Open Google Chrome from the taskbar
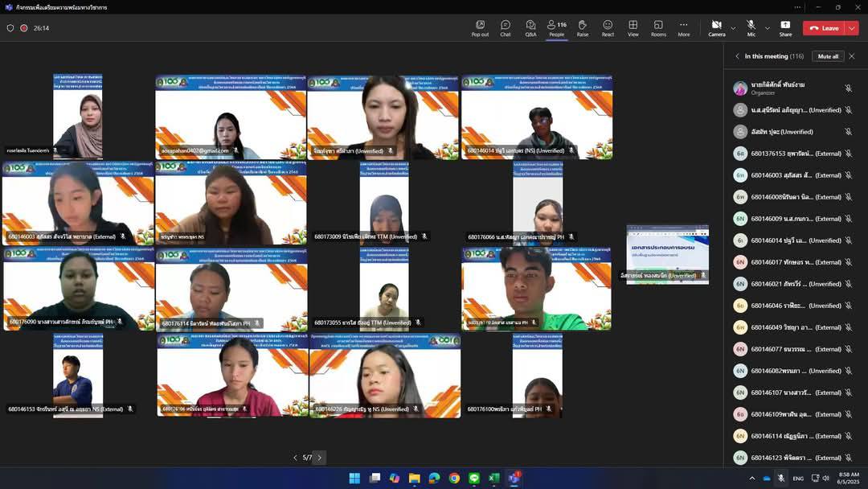 coord(454,478)
